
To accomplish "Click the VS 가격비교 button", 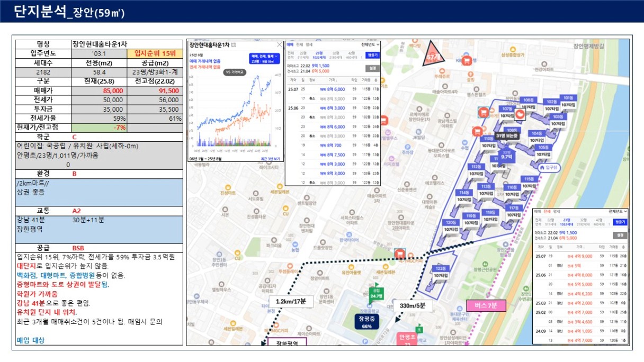I will click(235, 71).
